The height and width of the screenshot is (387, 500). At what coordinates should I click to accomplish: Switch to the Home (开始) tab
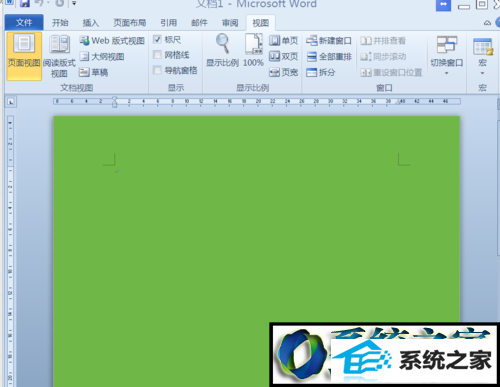coord(60,22)
